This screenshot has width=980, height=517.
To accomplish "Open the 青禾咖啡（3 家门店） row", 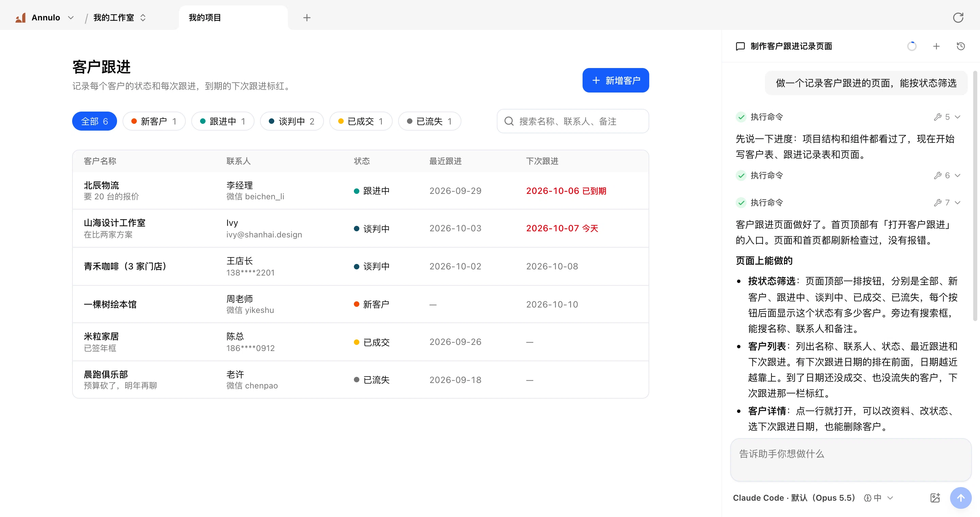I will pos(360,266).
